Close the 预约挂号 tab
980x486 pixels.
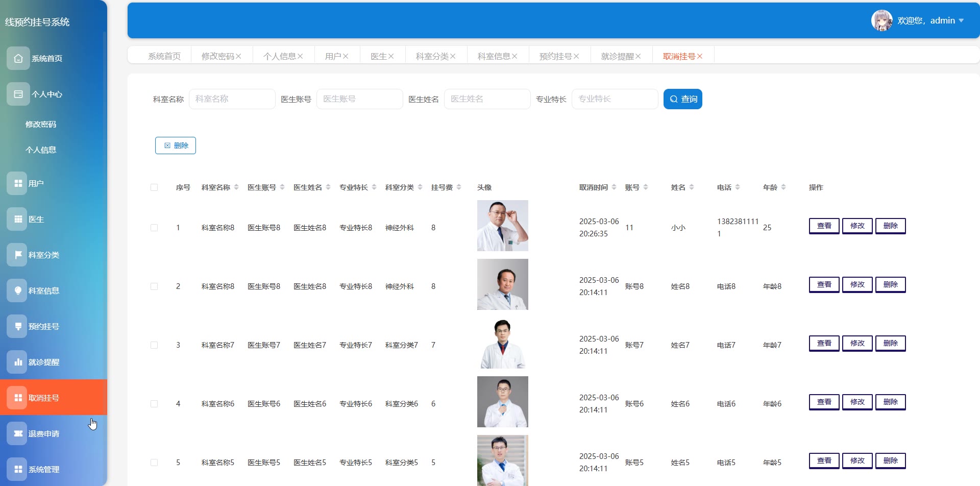pyautogui.click(x=576, y=56)
